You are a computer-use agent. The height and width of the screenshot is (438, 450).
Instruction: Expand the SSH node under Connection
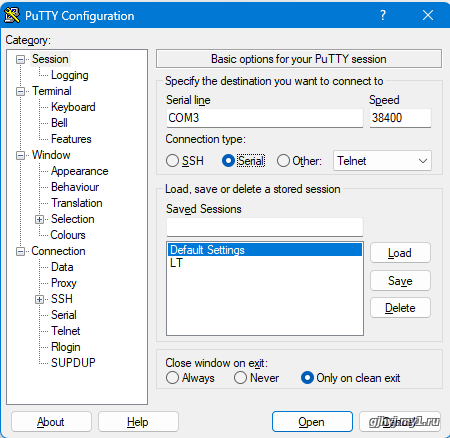click(x=39, y=299)
